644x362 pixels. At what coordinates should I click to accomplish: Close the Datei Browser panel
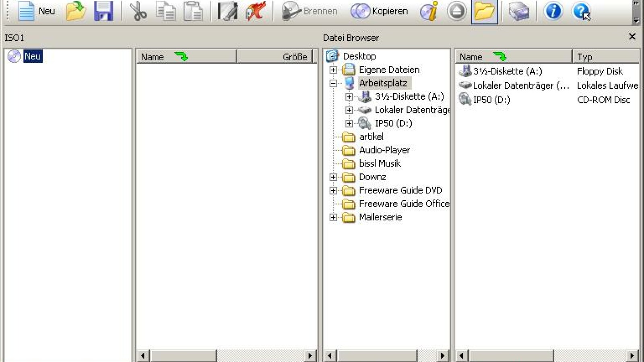(632, 37)
